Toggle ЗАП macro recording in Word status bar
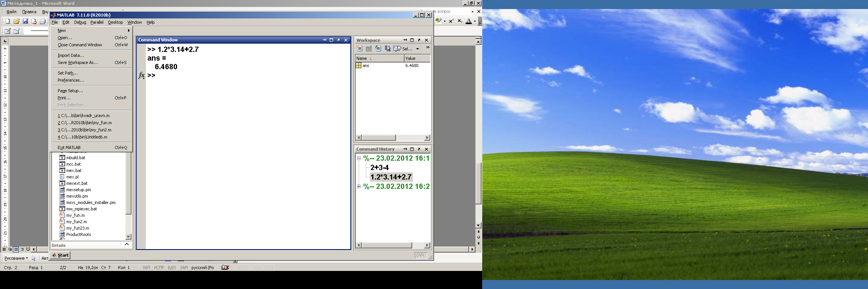 pyautogui.click(x=146, y=268)
